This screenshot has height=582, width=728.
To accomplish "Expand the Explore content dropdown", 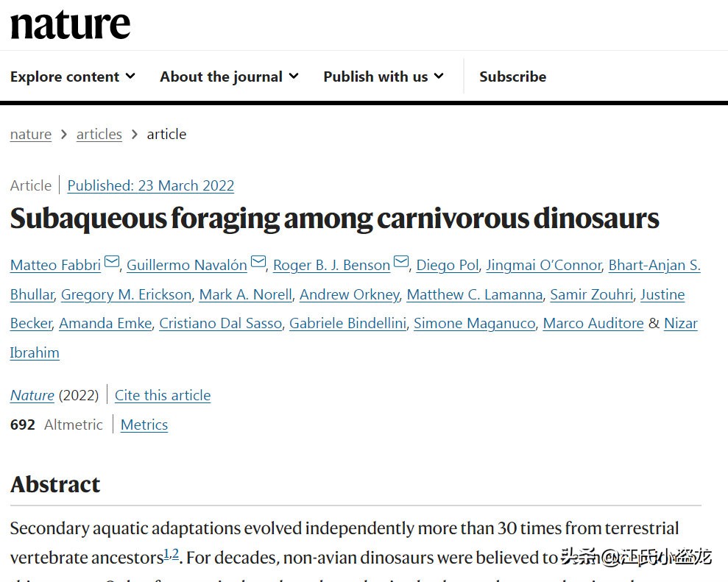I will [73, 77].
